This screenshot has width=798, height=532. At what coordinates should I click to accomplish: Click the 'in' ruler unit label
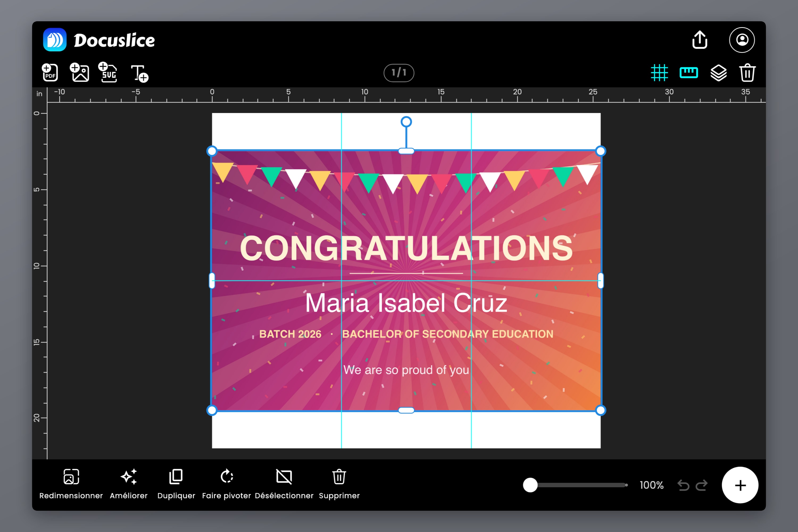point(39,94)
